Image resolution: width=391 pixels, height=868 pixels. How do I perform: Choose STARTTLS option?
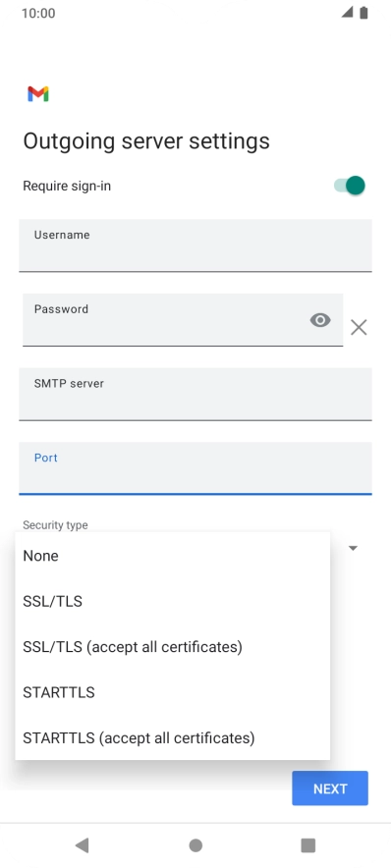click(x=173, y=692)
